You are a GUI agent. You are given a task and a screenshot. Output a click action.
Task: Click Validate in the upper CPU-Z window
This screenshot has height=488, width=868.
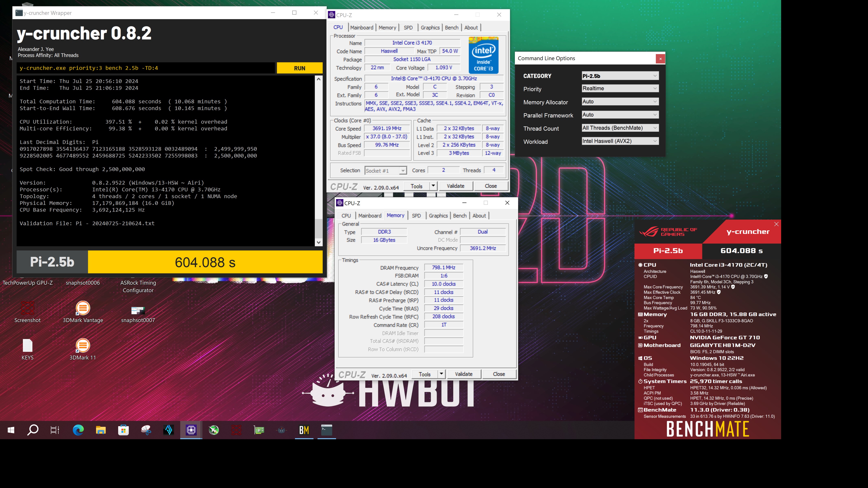click(456, 186)
